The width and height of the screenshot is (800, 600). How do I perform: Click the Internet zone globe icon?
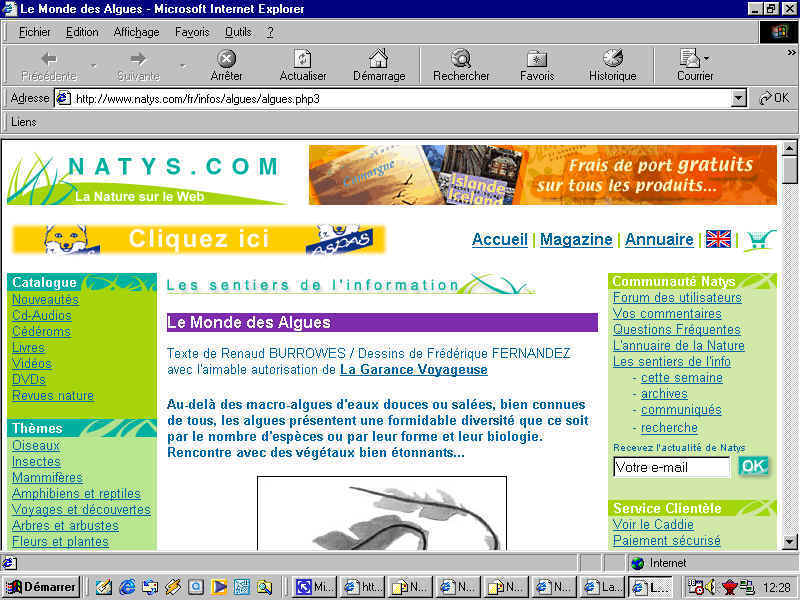[x=637, y=563]
